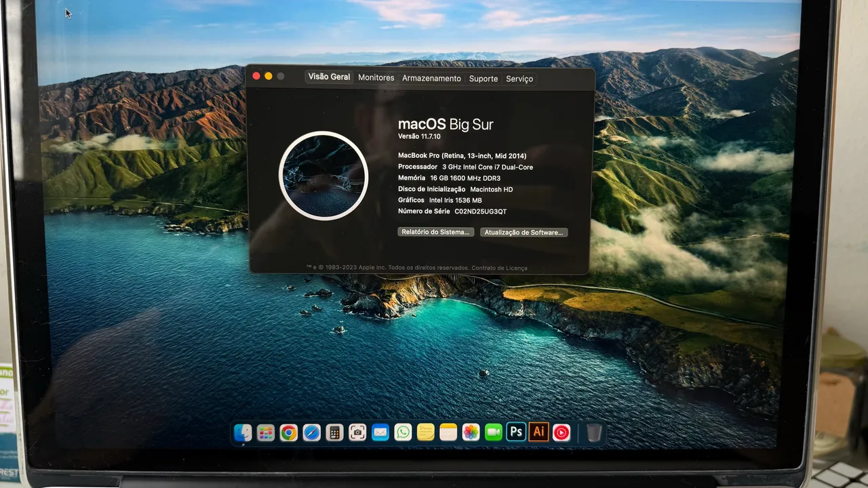The image size is (868, 488).
Task: Open Finder from the Dock
Action: [x=243, y=432]
